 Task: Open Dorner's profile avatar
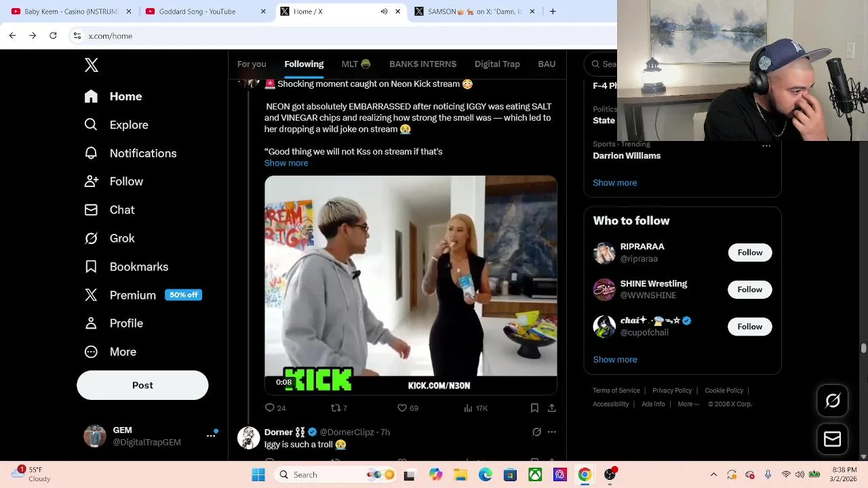coord(248,438)
